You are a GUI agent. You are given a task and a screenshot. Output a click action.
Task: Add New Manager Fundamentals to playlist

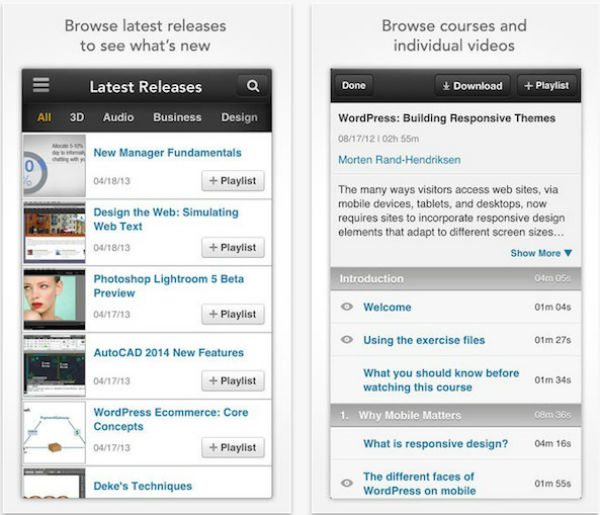click(233, 181)
